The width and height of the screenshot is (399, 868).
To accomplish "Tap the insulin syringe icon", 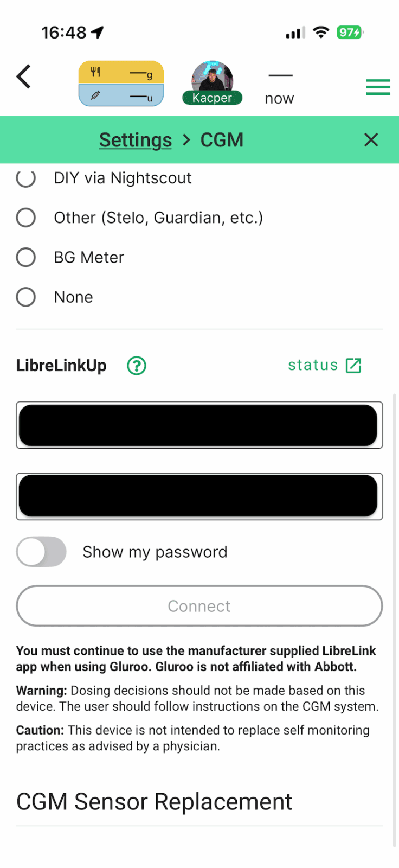I will coord(96,95).
